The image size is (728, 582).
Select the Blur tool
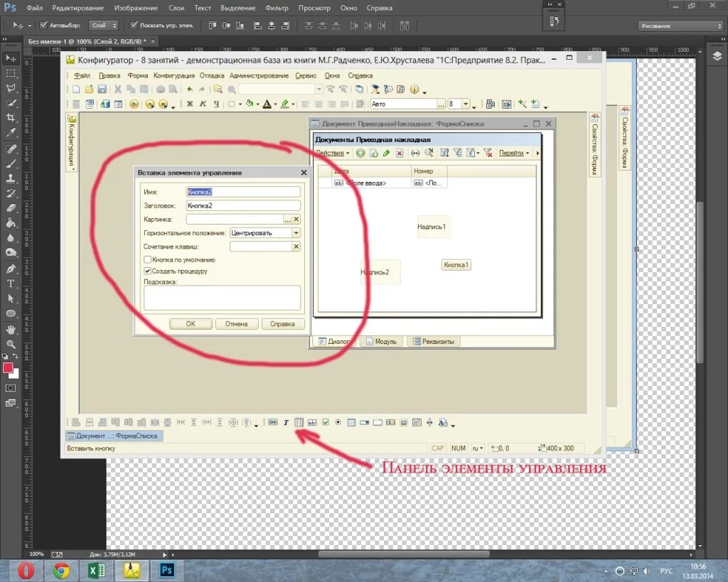(11, 238)
